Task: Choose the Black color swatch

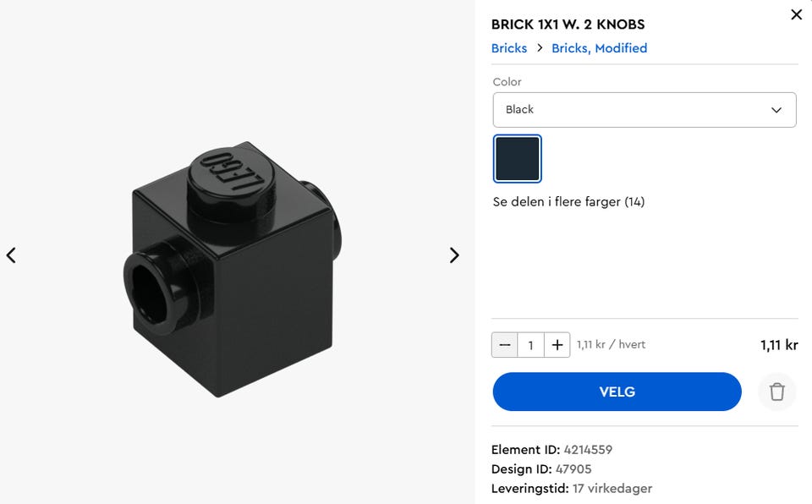Action: tap(518, 158)
